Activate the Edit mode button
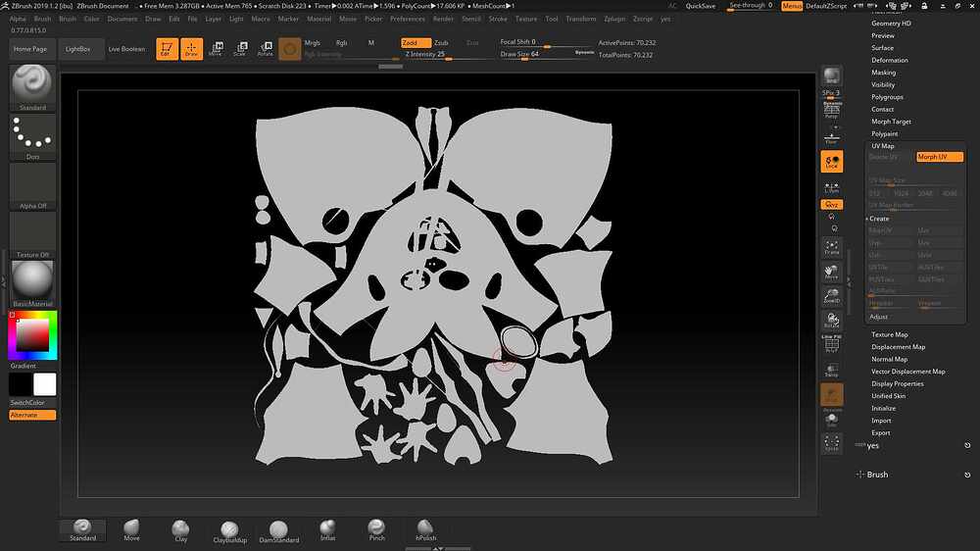This screenshot has height=551, width=980. tap(167, 49)
